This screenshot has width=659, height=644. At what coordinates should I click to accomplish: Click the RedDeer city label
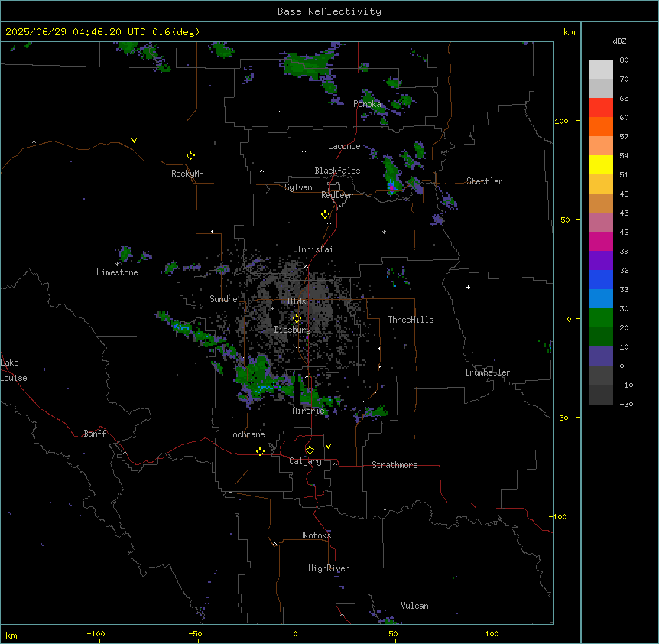336,195
